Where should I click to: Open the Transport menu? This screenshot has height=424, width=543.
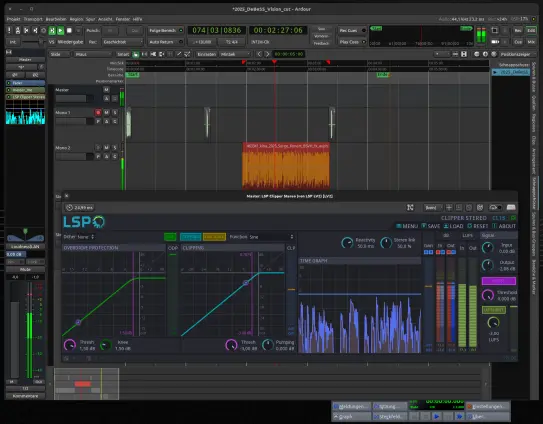[33, 19]
